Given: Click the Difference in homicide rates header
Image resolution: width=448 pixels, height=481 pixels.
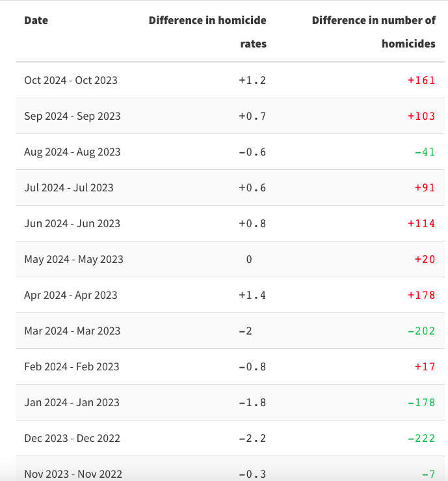Looking at the screenshot, I should (207, 32).
